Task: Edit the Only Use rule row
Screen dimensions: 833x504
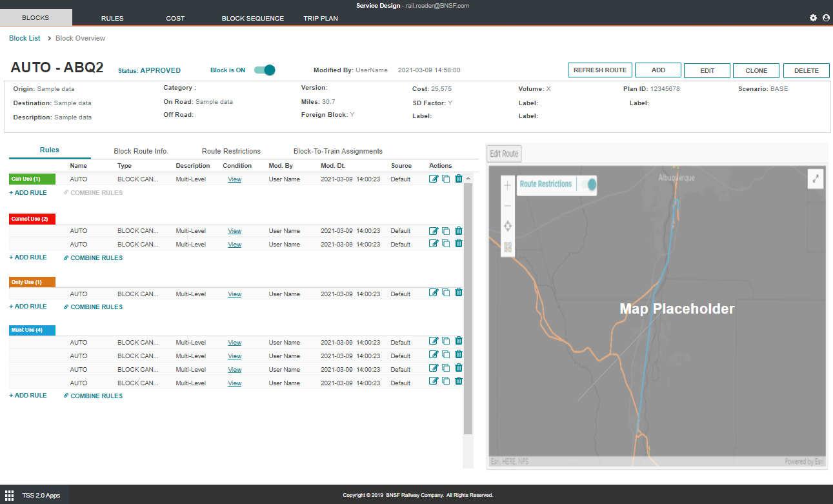Action: (434, 293)
